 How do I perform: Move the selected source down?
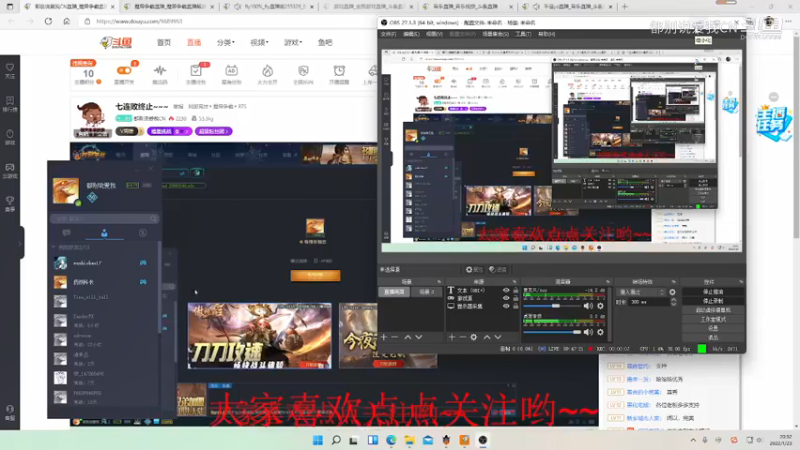tap(498, 337)
